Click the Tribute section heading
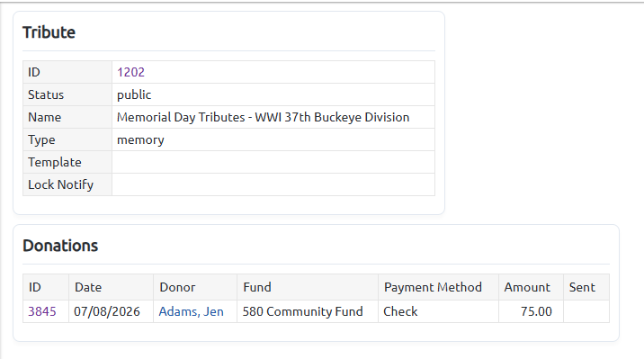This screenshot has width=644, height=359. [x=49, y=32]
